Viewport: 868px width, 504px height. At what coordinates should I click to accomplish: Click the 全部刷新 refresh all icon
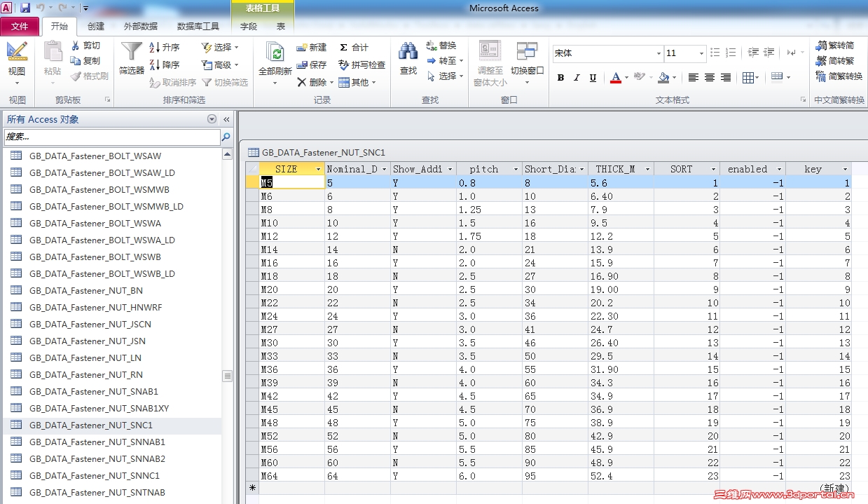[275, 53]
